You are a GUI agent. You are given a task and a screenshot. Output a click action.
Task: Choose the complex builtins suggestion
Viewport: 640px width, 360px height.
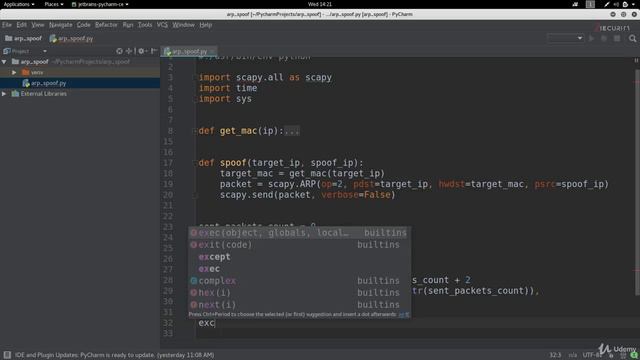(x=299, y=281)
